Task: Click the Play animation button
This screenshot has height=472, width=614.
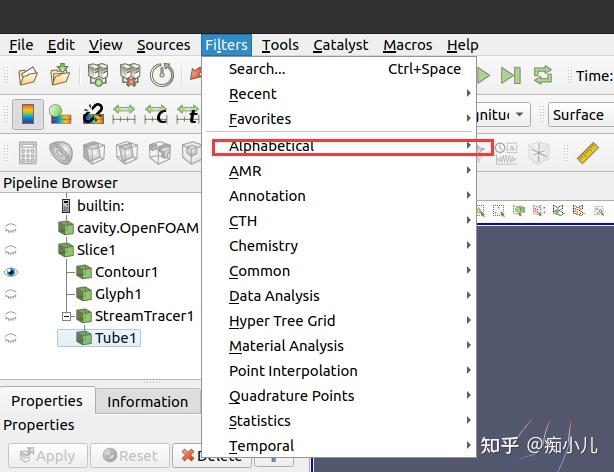Action: [x=483, y=75]
